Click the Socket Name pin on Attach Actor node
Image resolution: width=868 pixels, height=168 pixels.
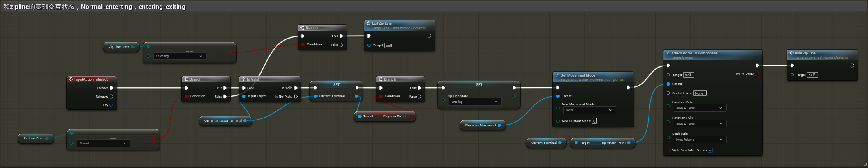[668, 93]
